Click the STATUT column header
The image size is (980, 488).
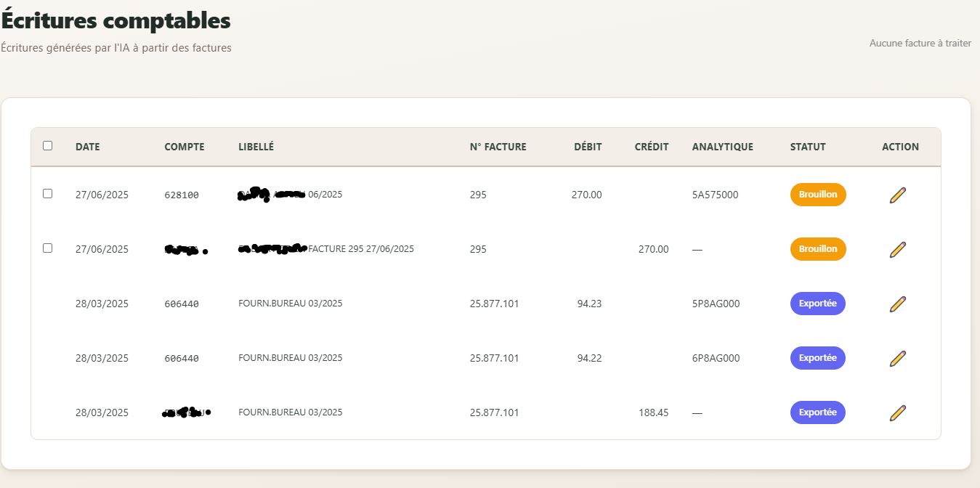(x=808, y=147)
